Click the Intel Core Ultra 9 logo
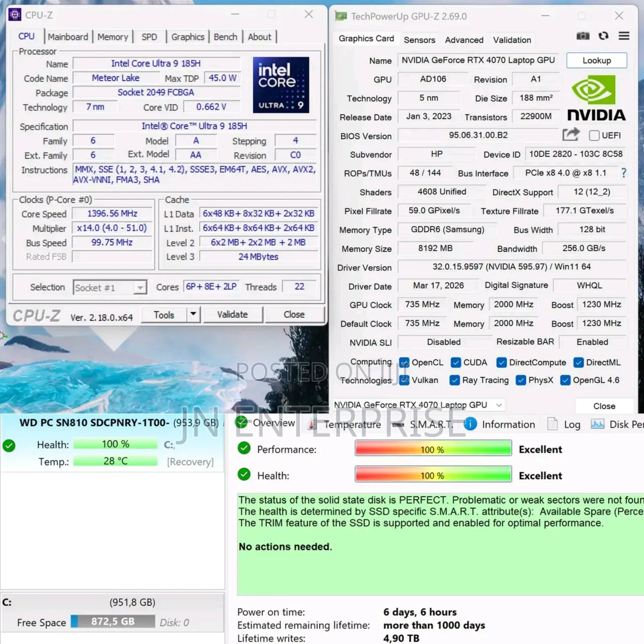Screen dimensions: 644x644 (x=281, y=85)
